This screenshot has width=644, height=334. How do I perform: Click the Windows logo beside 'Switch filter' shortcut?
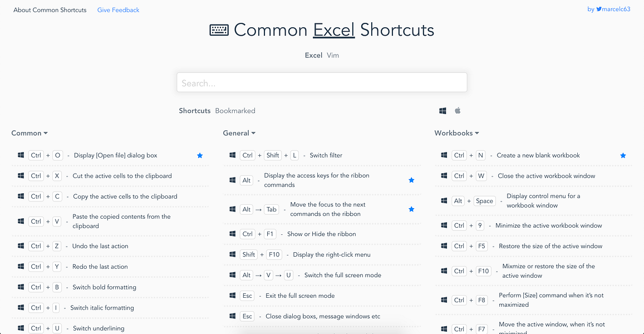coord(232,155)
